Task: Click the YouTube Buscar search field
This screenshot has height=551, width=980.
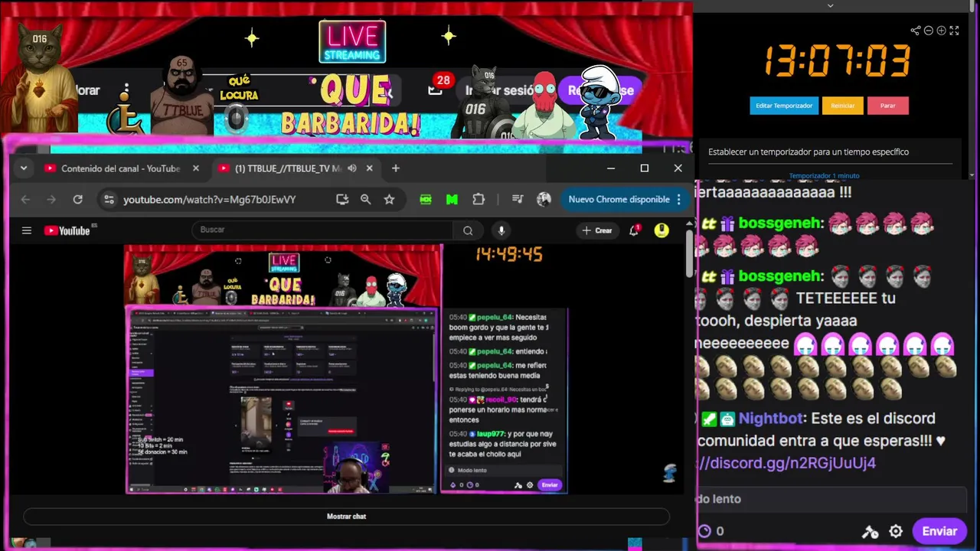Action: (x=322, y=230)
